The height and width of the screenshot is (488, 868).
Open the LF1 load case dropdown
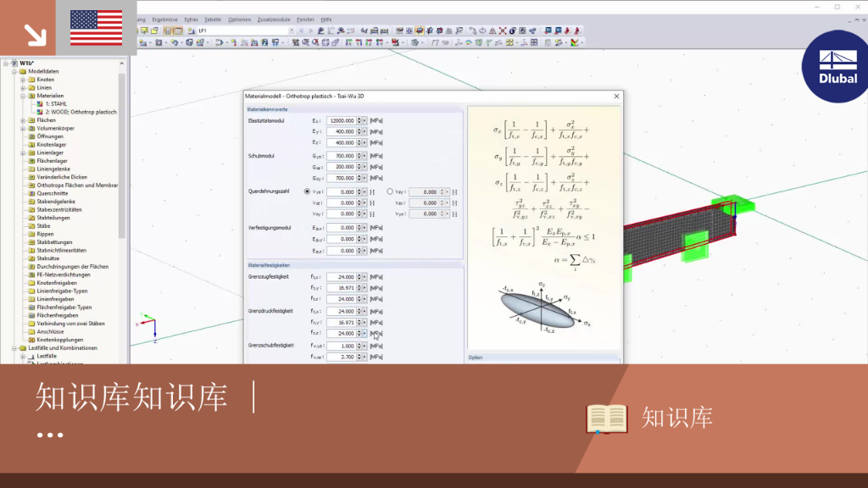click(292, 31)
